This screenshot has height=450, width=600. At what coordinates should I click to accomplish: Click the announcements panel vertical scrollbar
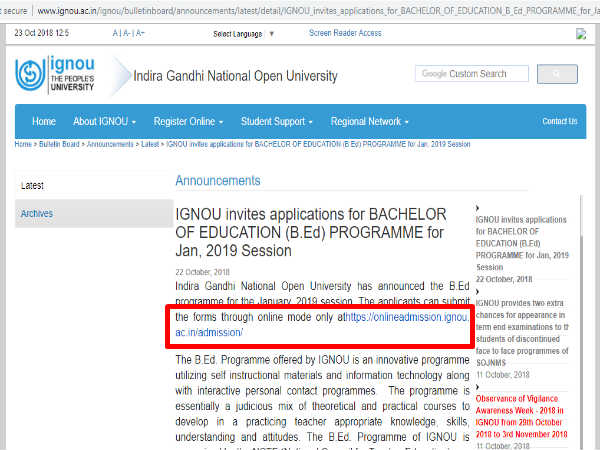(581, 321)
